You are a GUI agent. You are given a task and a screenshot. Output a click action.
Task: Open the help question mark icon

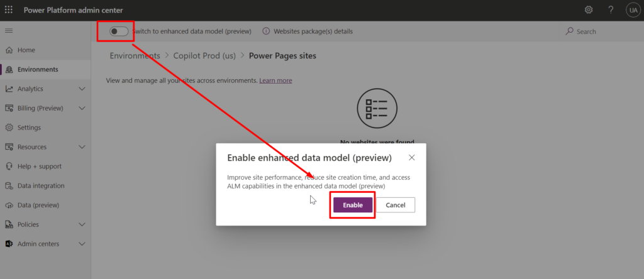point(611,10)
